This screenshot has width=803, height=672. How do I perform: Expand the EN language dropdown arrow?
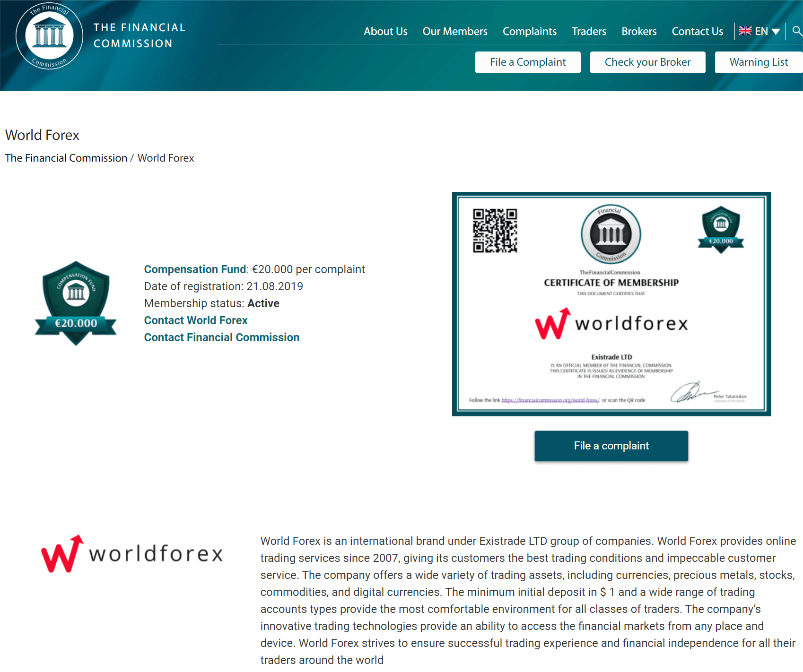pos(776,32)
